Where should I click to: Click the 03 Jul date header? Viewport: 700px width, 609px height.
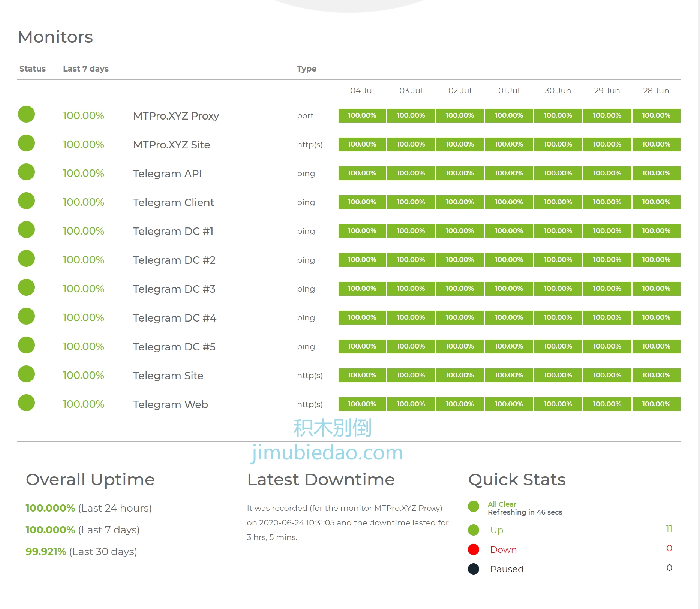(411, 91)
